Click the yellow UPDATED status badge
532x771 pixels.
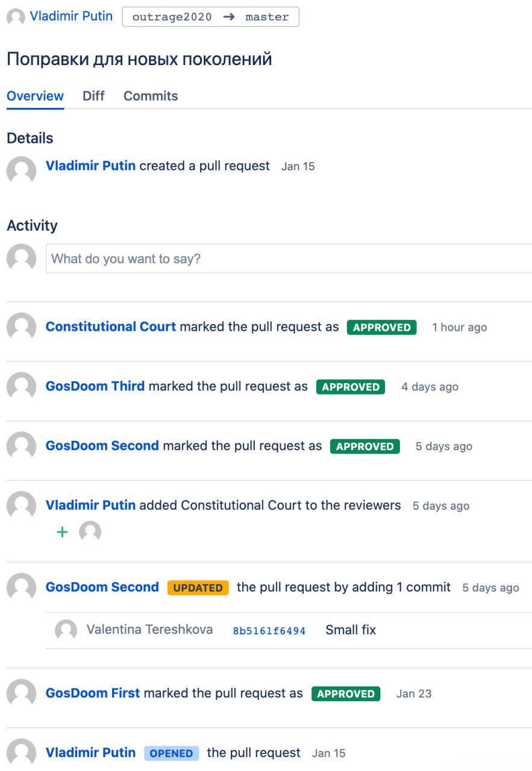click(x=198, y=587)
